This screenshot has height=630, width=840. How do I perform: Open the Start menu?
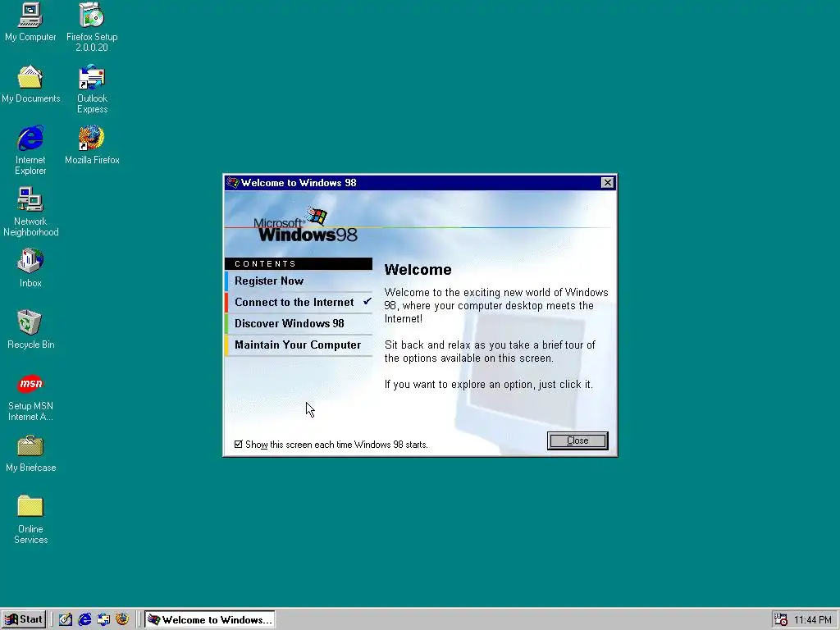pyautogui.click(x=24, y=619)
